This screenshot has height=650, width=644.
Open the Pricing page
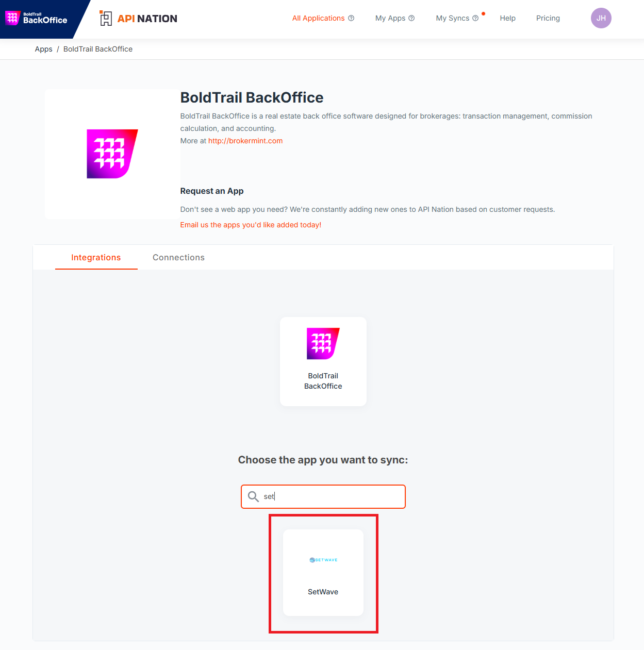tap(548, 18)
